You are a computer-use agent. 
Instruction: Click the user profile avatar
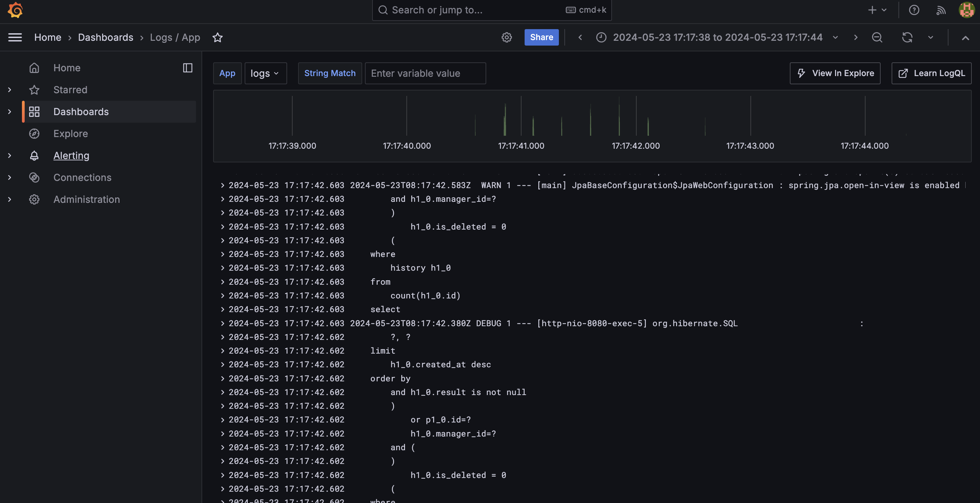pyautogui.click(x=966, y=10)
